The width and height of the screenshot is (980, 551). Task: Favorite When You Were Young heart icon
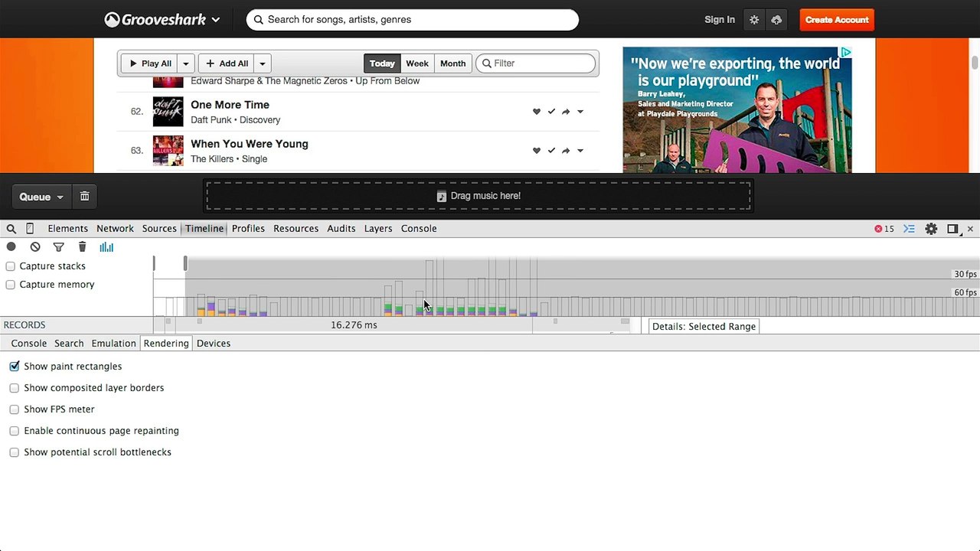point(537,151)
